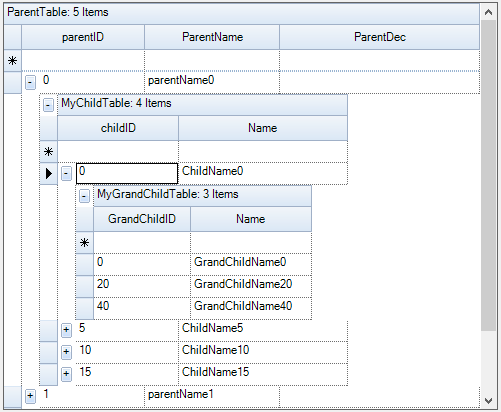Click the MyChildTable new-row asterisk marker
501x412 pixels.
point(49,152)
